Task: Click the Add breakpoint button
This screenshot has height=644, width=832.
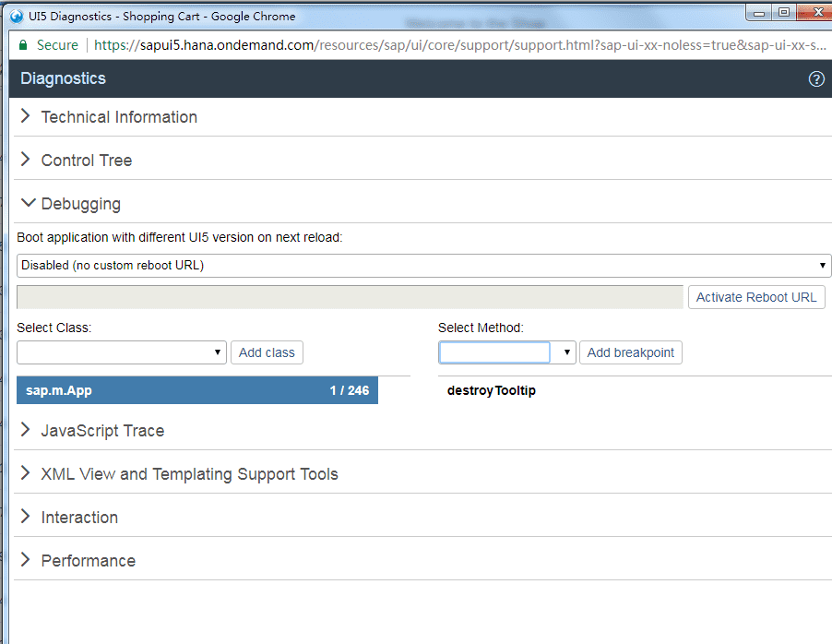Action: 630,352
